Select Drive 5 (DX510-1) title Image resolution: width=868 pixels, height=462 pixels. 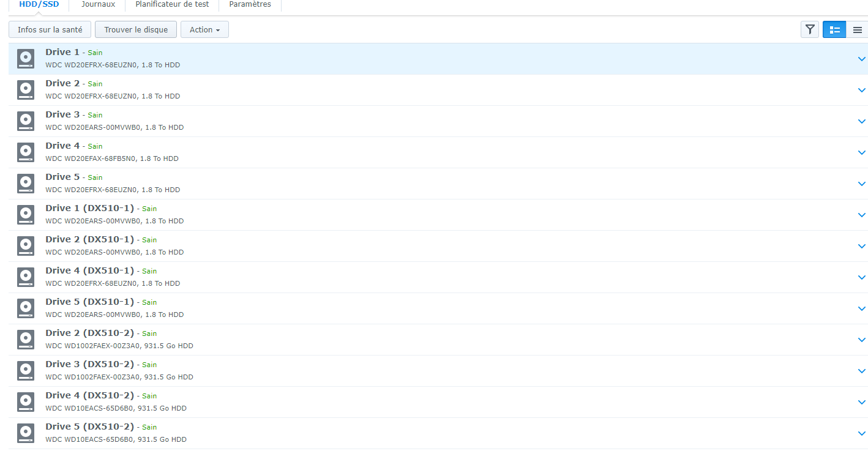coord(89,302)
